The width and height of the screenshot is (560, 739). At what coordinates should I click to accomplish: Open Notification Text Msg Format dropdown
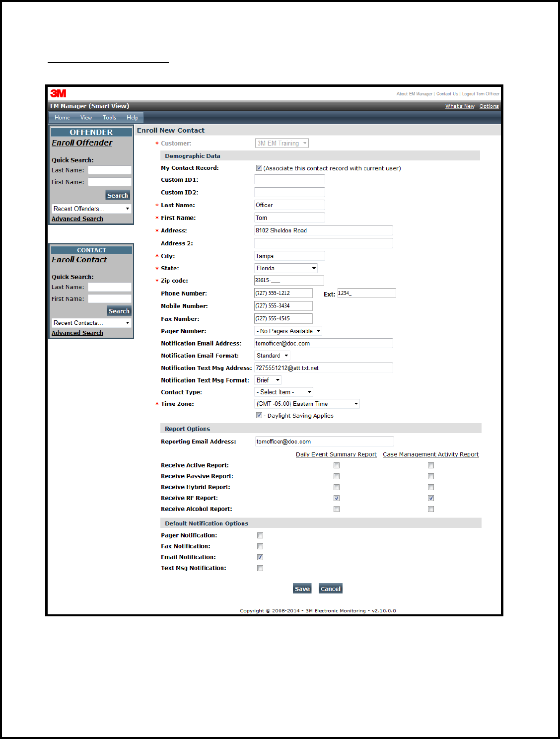click(268, 380)
